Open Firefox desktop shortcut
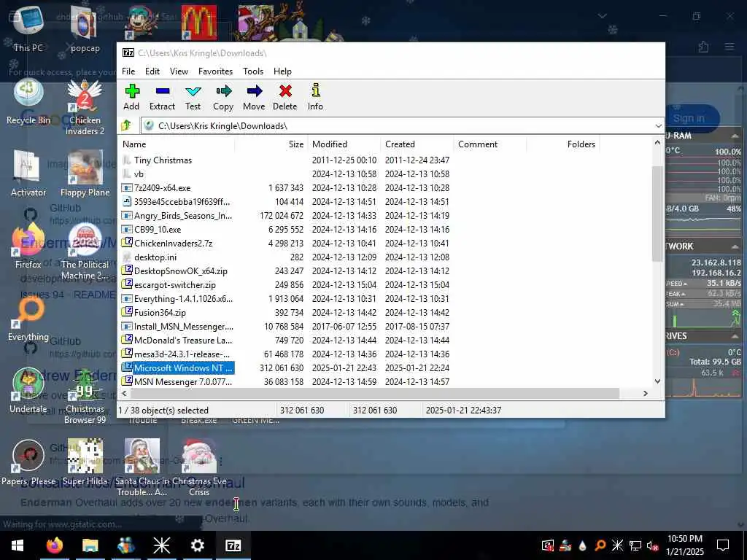This screenshot has width=747, height=560. click(28, 246)
